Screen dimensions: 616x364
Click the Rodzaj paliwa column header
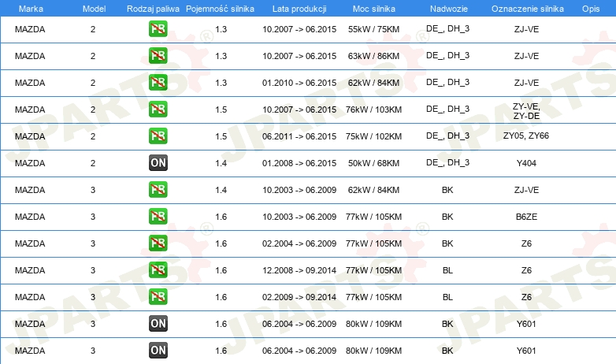pyautogui.click(x=153, y=9)
